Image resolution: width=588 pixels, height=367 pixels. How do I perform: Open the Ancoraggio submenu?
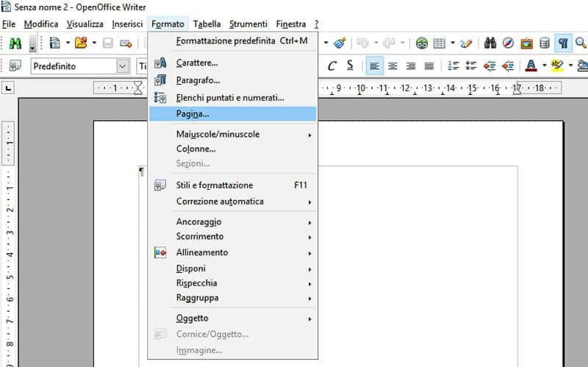233,222
